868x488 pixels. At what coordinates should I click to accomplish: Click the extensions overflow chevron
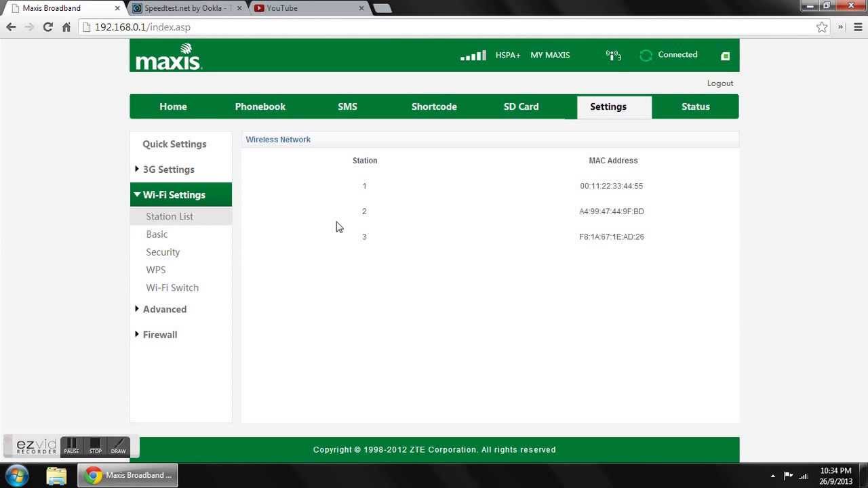(841, 27)
